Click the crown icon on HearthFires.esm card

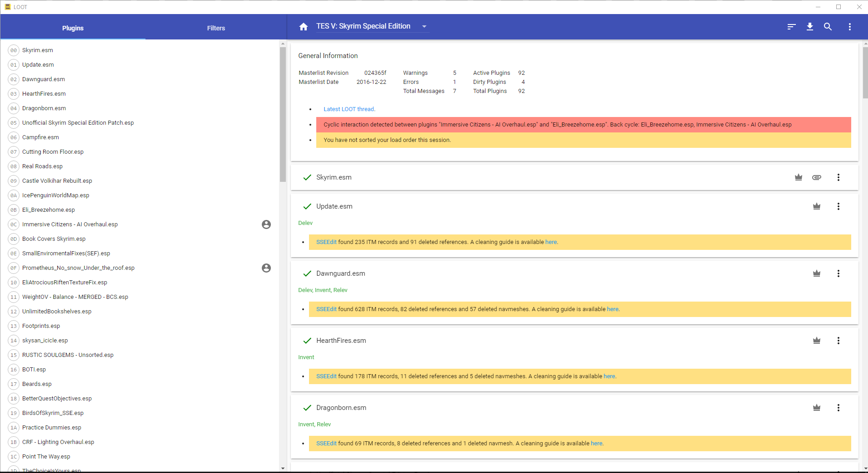coord(817,341)
